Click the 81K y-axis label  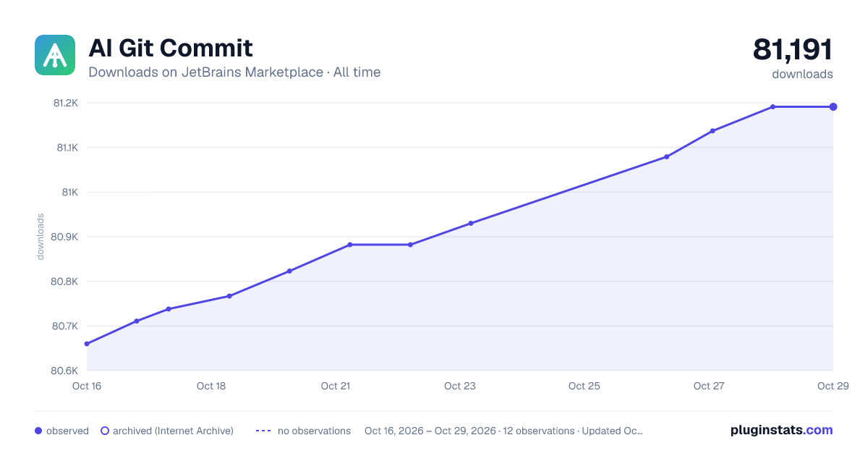pos(70,192)
